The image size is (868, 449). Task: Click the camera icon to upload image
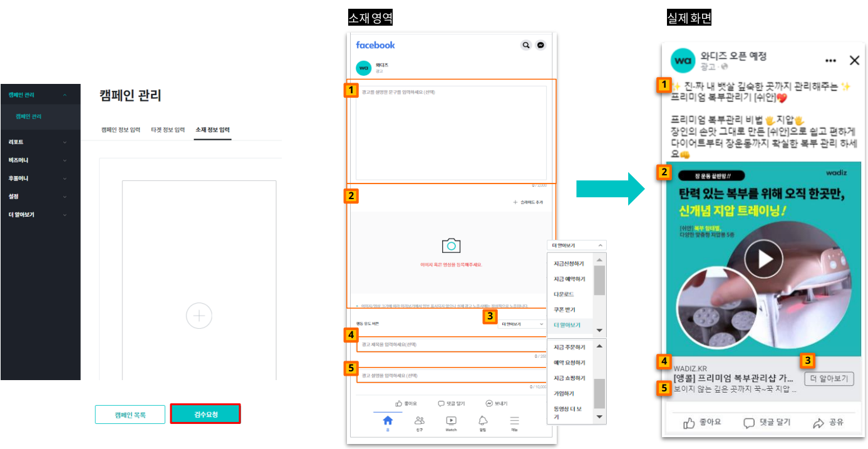pyautogui.click(x=451, y=245)
